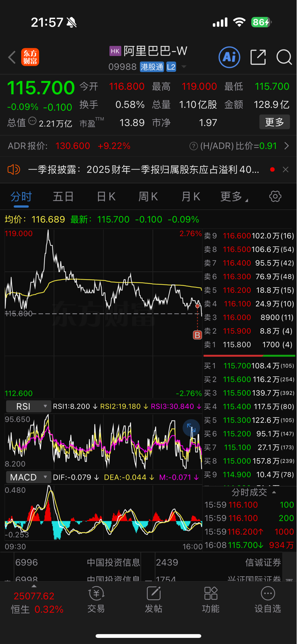The image size is (297, 644).
Task: Expand the 更多 chart period dropdown
Action: [x=234, y=196]
